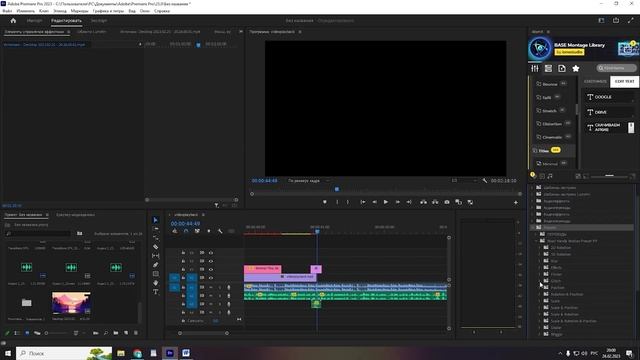Select the Cinematic category in BASE library

click(553, 137)
